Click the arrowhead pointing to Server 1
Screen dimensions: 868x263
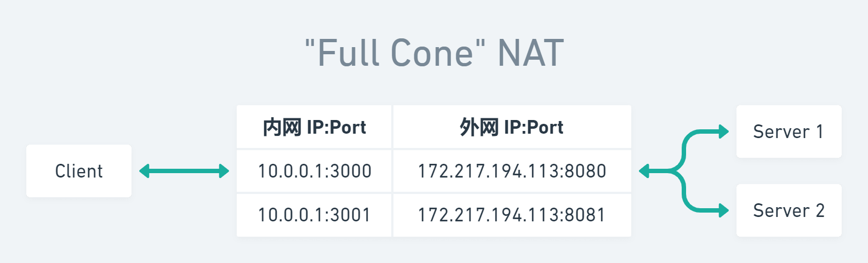(x=724, y=131)
